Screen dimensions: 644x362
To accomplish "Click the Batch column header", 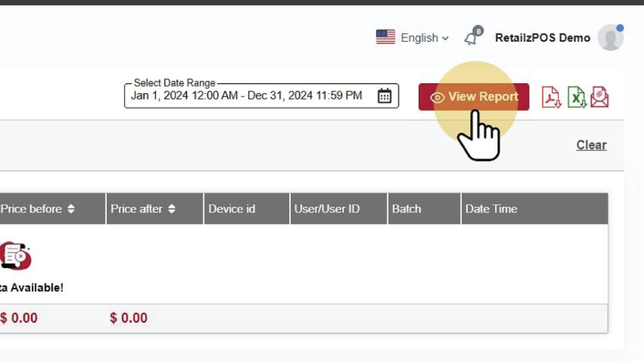I will [406, 209].
